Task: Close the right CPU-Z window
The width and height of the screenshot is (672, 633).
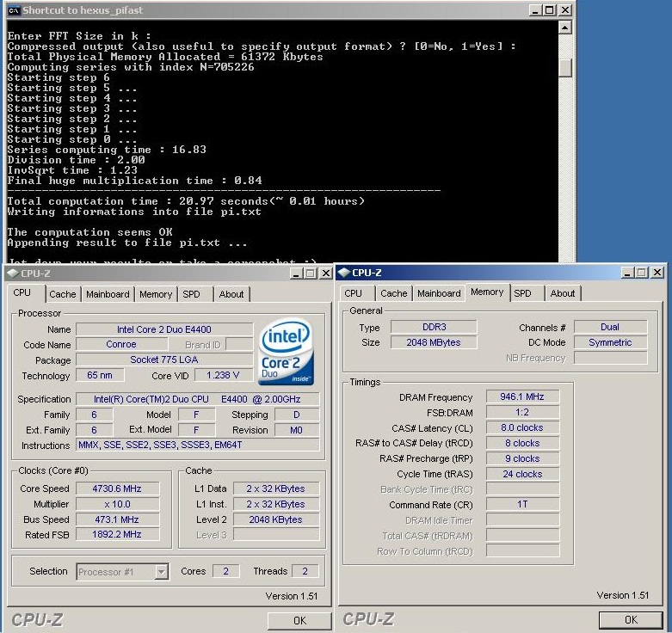Action: pyautogui.click(x=657, y=273)
